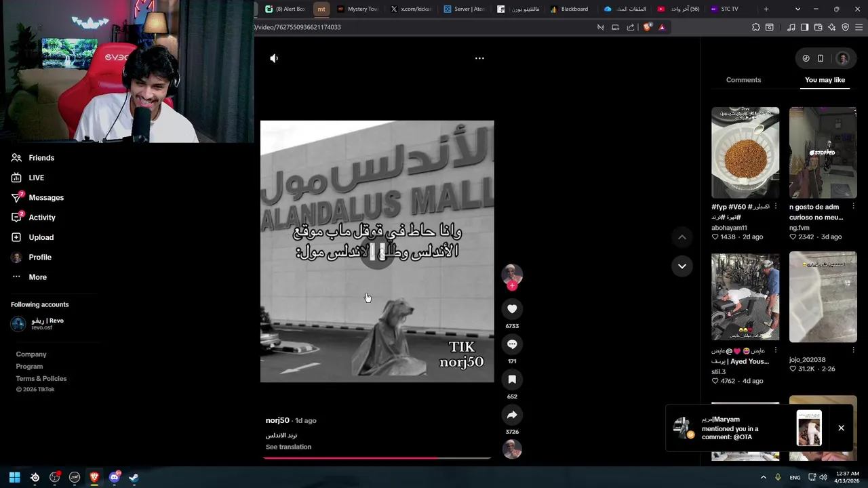Like the video with the heart icon
This screenshot has height=488, width=868.
point(512,309)
